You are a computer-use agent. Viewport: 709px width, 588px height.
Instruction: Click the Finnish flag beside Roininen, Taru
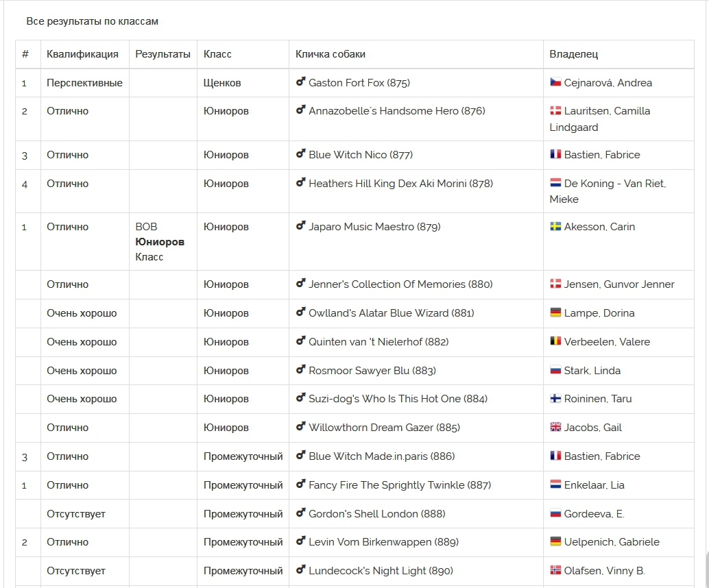coord(555,398)
